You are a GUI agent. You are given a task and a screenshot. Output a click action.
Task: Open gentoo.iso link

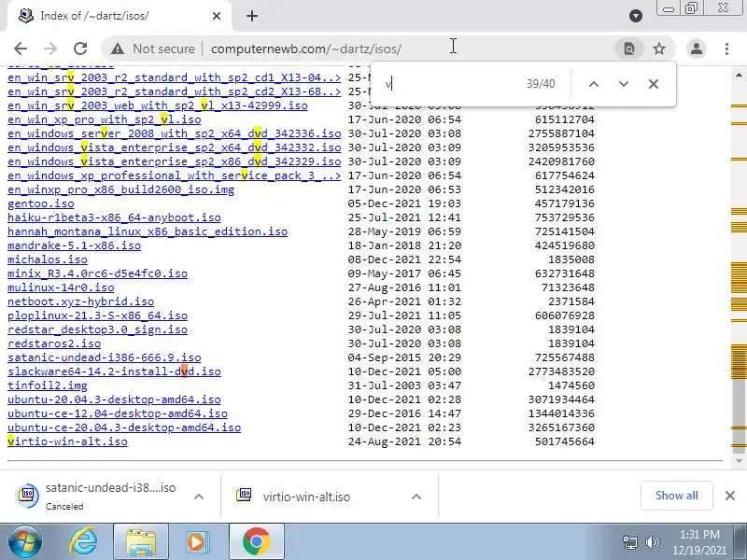click(41, 203)
